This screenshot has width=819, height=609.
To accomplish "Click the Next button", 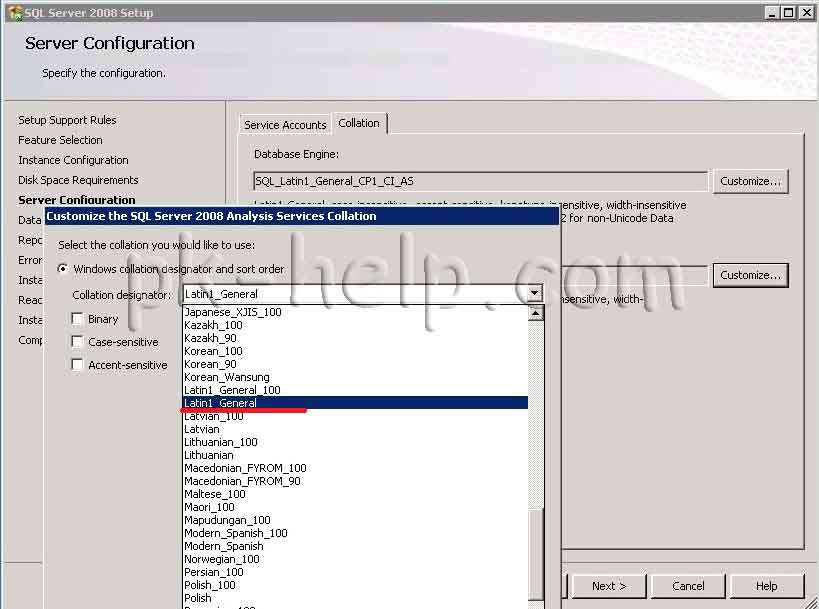I will point(609,586).
